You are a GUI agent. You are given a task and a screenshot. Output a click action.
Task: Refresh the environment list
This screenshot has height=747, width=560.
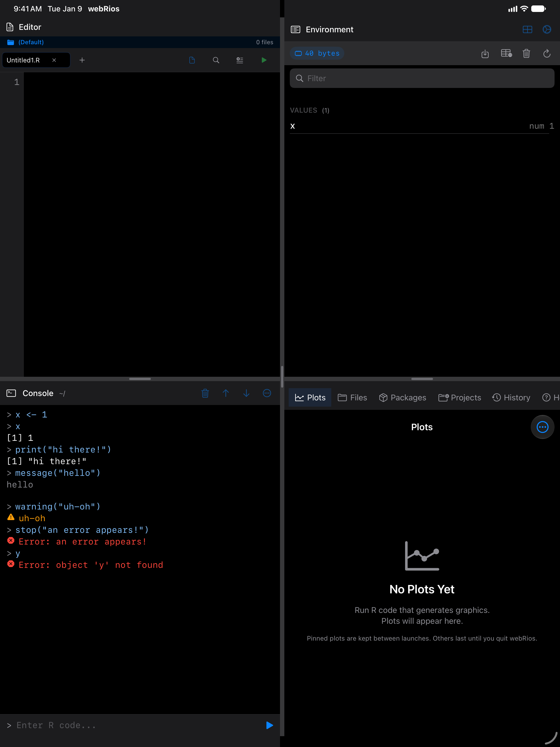click(547, 53)
